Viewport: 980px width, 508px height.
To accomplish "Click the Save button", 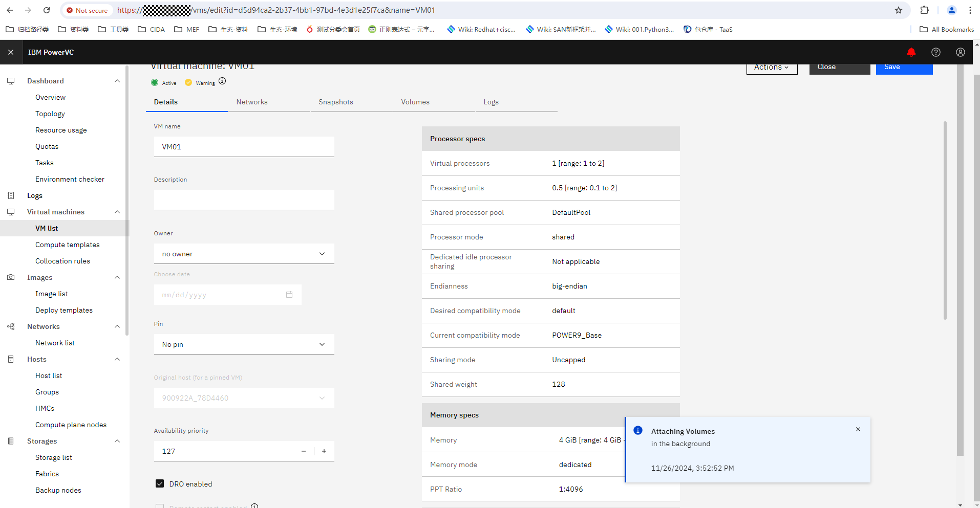I will coord(904,69).
